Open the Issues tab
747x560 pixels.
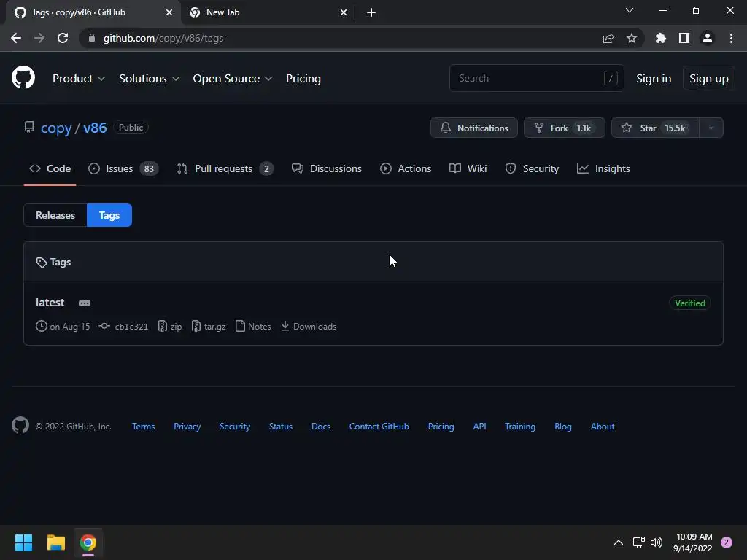click(123, 168)
